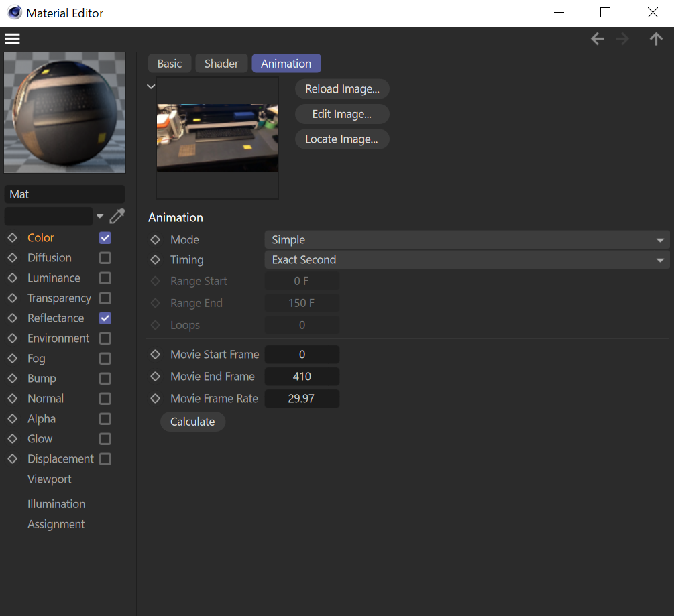Image resolution: width=674 pixels, height=616 pixels.
Task: Switch to the Basic tab
Action: point(169,64)
